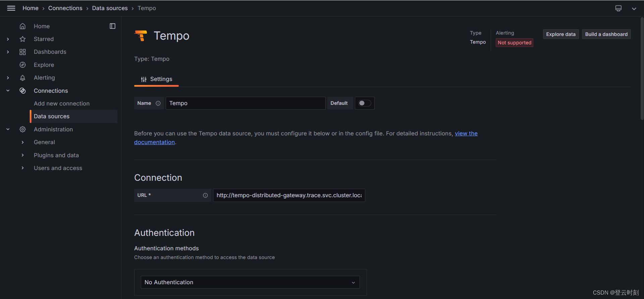Open Add new connection menu item
The image size is (644, 299).
(62, 103)
